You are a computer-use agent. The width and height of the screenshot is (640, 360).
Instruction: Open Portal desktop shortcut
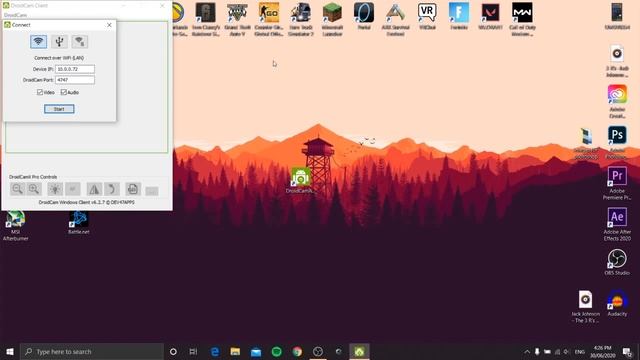coord(364,16)
